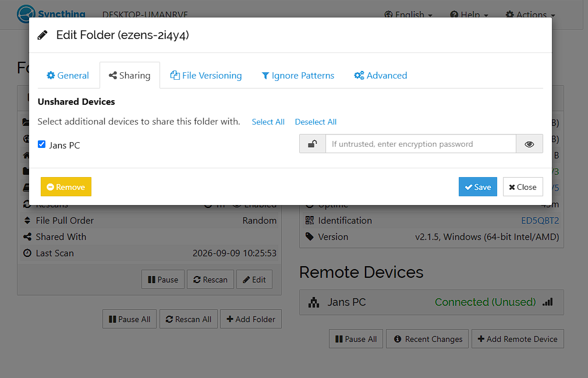
Task: Toggle password visibility with the eye icon
Action: click(x=529, y=144)
